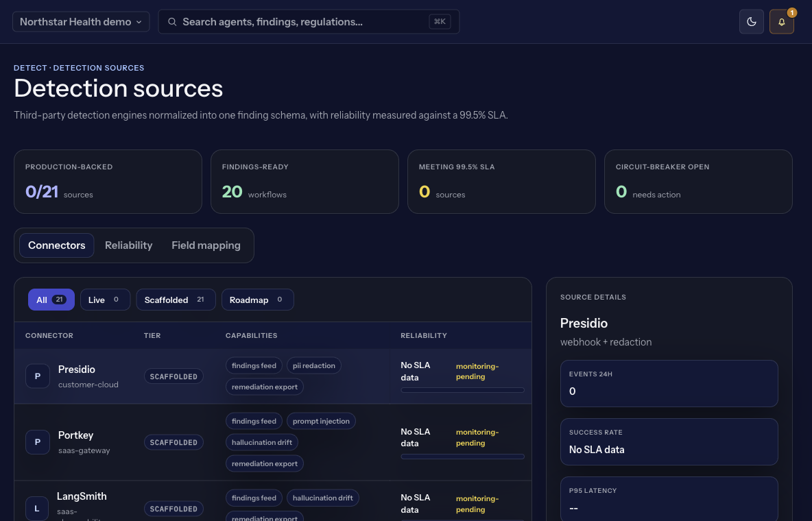812x521 pixels.
Task: Click the LangSmith avatar letter L
Action: point(37,509)
